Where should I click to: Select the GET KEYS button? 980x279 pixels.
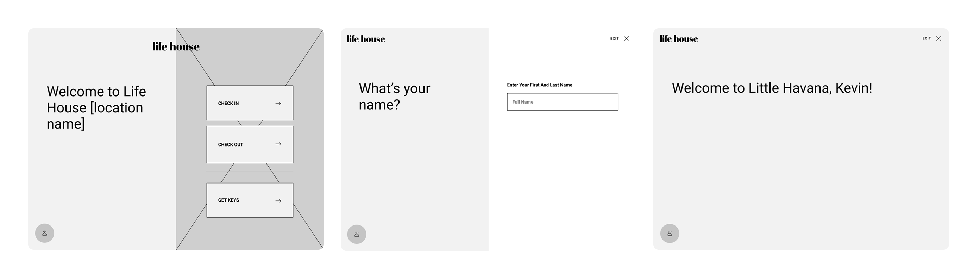pos(250,200)
